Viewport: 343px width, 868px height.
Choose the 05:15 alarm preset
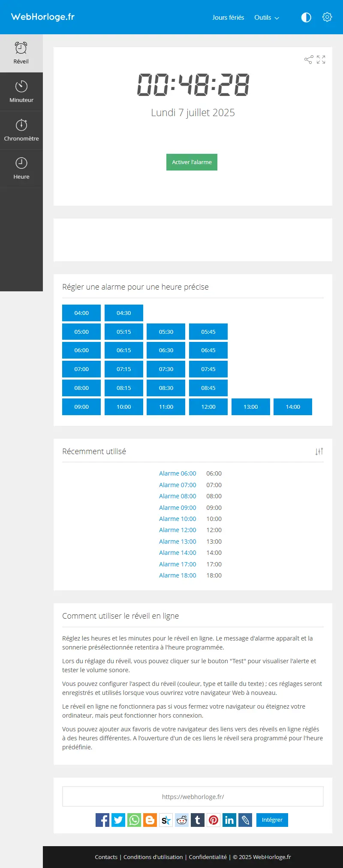pyautogui.click(x=124, y=332)
